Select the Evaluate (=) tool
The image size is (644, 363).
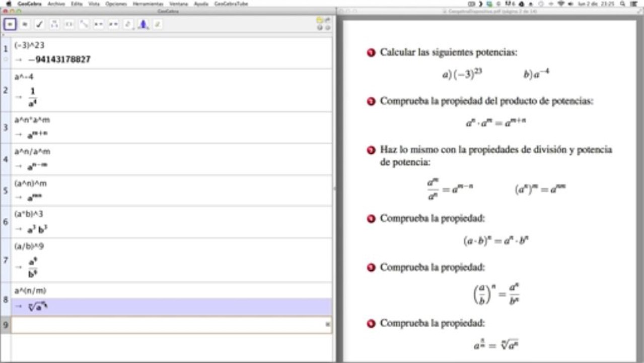point(10,24)
